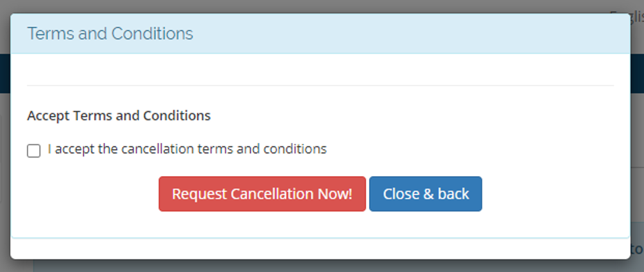Click the 'I accept the cancellation terms' label
This screenshot has height=272, width=644.
point(187,148)
